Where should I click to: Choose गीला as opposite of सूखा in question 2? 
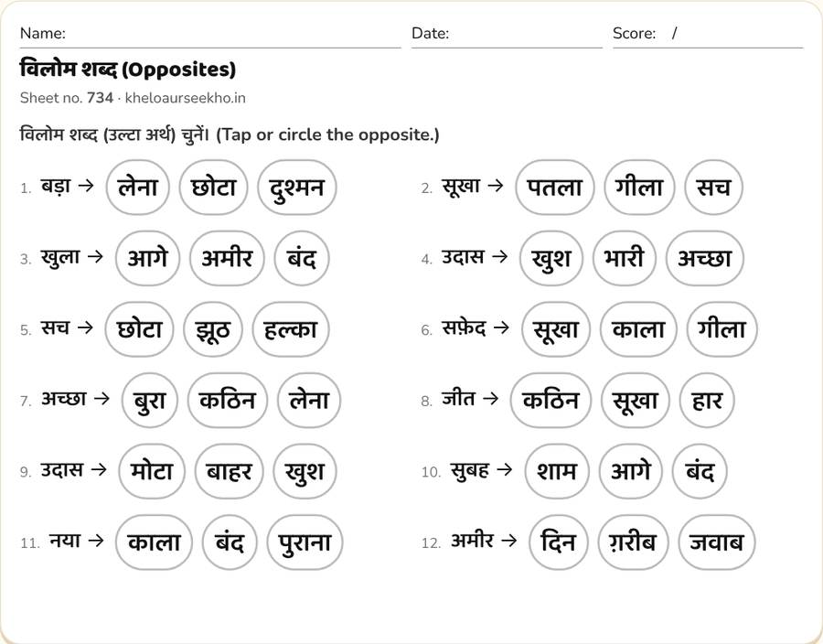pyautogui.click(x=639, y=188)
